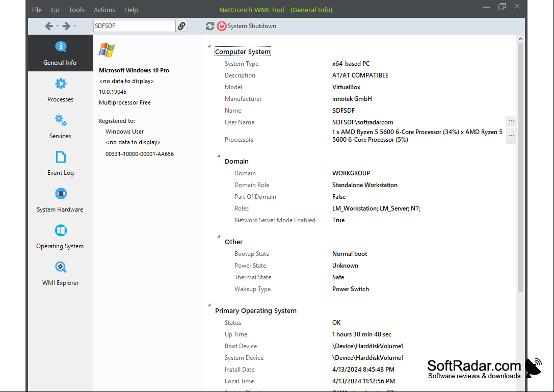The image size is (554, 392).
Task: Select the Microsoft Windows 10 Pro text
Action: pyautogui.click(x=134, y=70)
